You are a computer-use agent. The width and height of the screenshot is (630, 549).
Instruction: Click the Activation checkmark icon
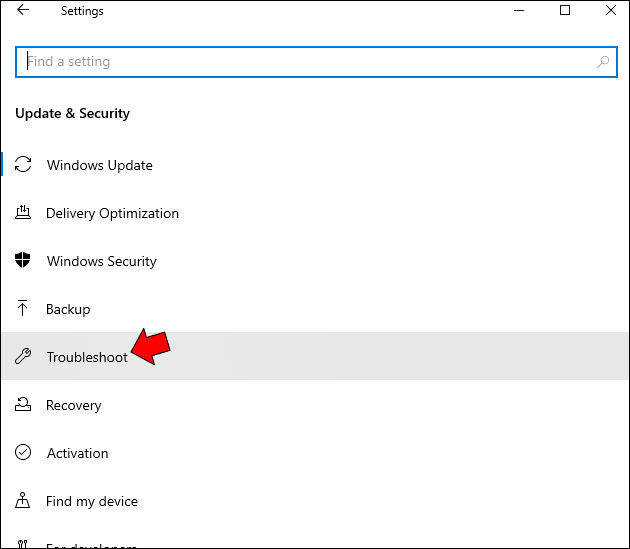23,452
